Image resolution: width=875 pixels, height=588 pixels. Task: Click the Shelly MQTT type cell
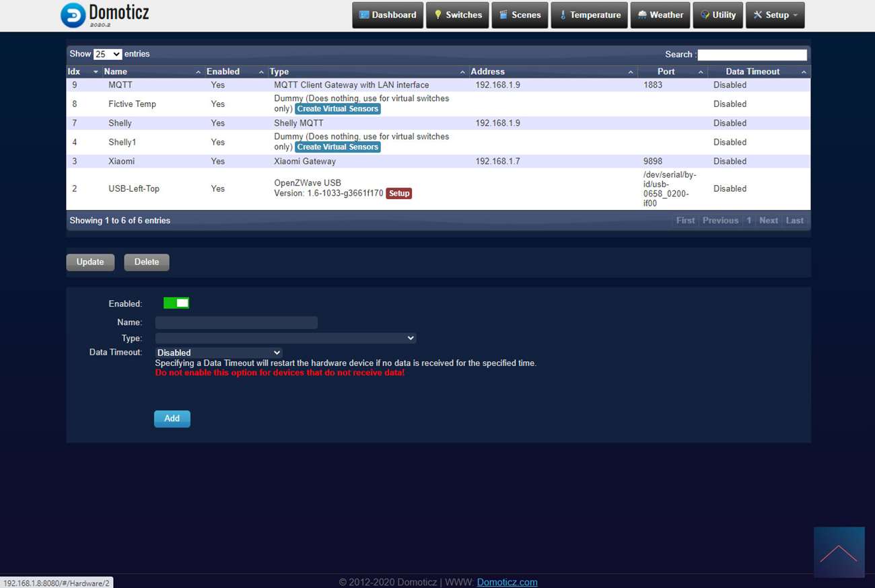tap(299, 123)
